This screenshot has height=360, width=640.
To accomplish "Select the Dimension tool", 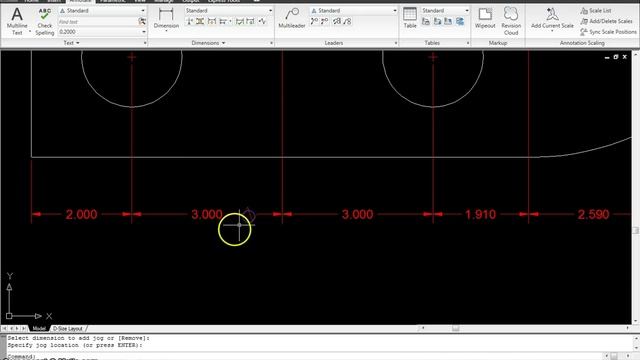I will [x=166, y=18].
